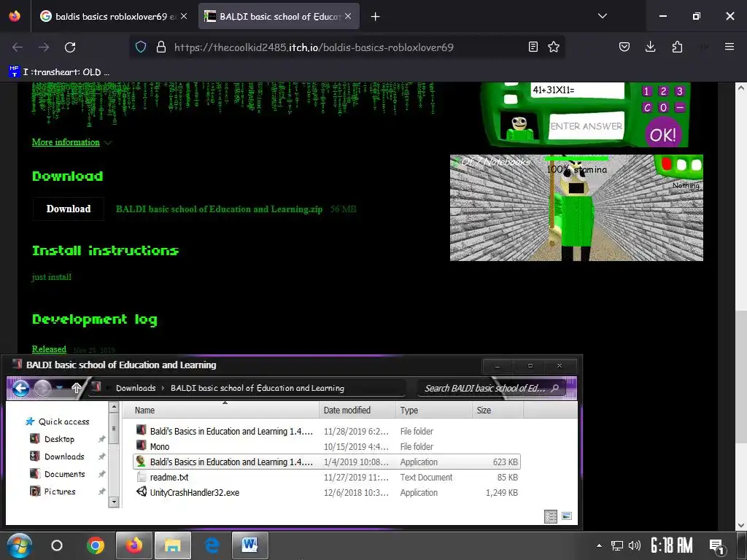Click Downloads in Explorer breadcrumb path
This screenshot has width=747, height=560.
point(136,388)
